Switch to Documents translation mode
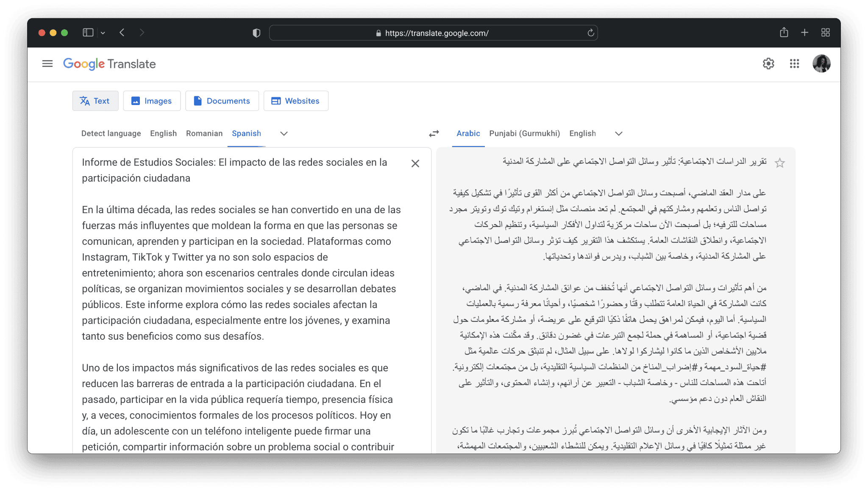 point(222,101)
